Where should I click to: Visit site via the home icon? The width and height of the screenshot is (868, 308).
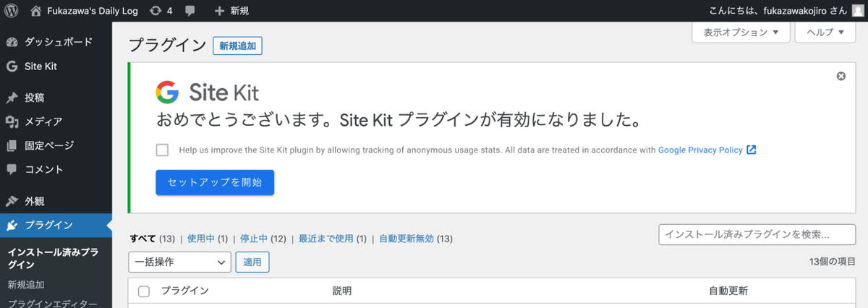[x=36, y=11]
